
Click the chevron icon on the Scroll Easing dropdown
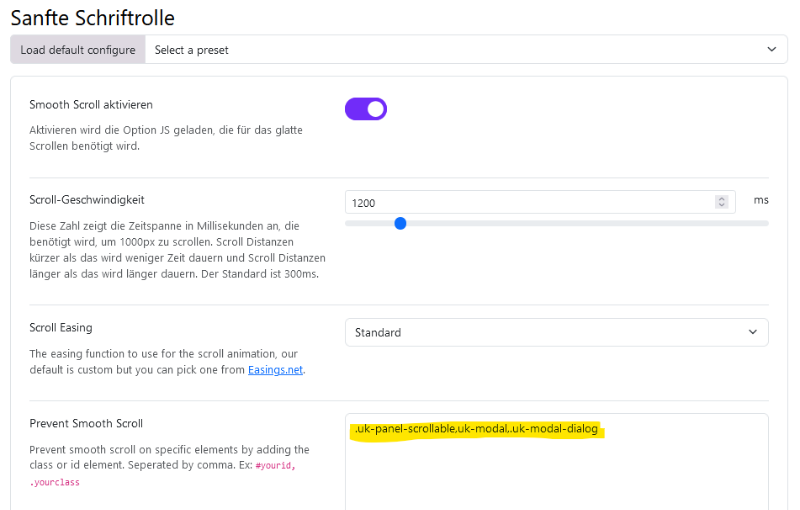tap(753, 332)
